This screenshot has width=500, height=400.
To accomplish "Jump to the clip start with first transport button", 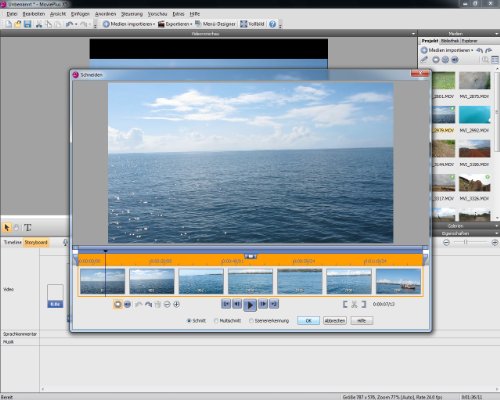I will coord(226,304).
